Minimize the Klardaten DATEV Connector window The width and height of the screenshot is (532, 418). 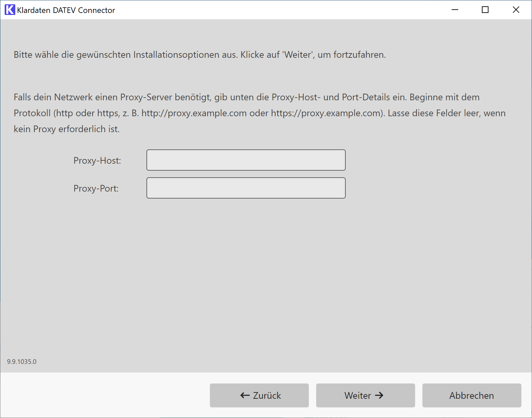454,10
